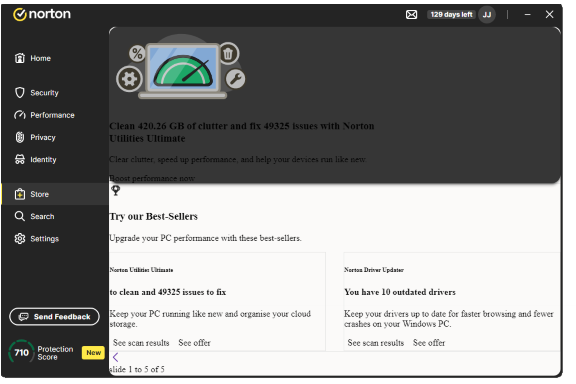Go to the Performance section
The image size is (576, 384).
[x=55, y=115]
